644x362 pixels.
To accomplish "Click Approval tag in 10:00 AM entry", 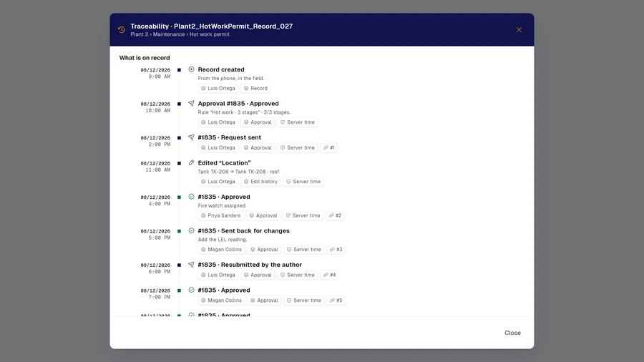I will tap(258, 122).
